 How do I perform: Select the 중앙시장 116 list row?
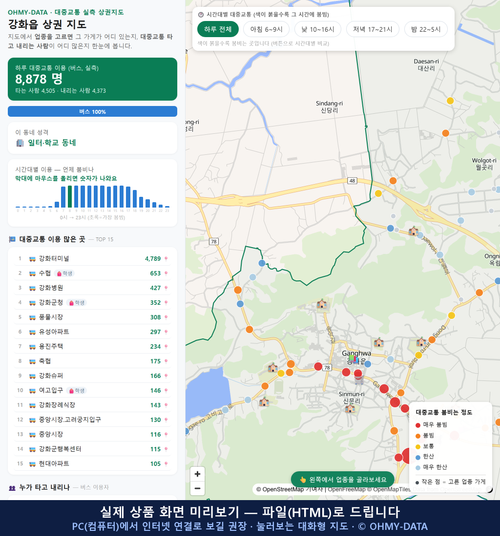tap(92, 434)
